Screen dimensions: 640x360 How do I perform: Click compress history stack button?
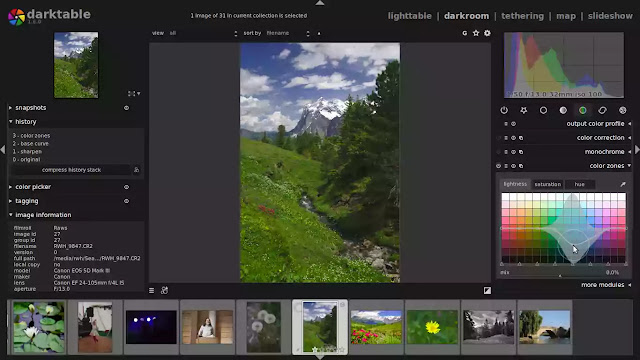click(x=71, y=170)
